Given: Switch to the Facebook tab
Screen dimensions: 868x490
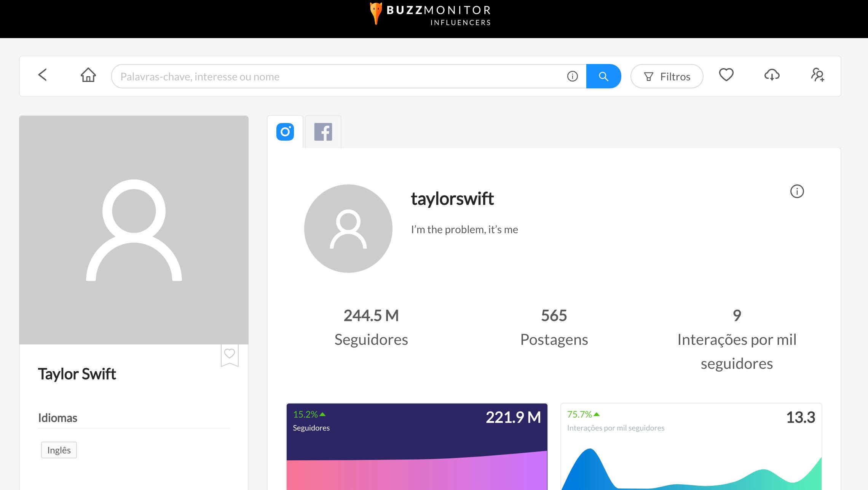Looking at the screenshot, I should pos(323,132).
